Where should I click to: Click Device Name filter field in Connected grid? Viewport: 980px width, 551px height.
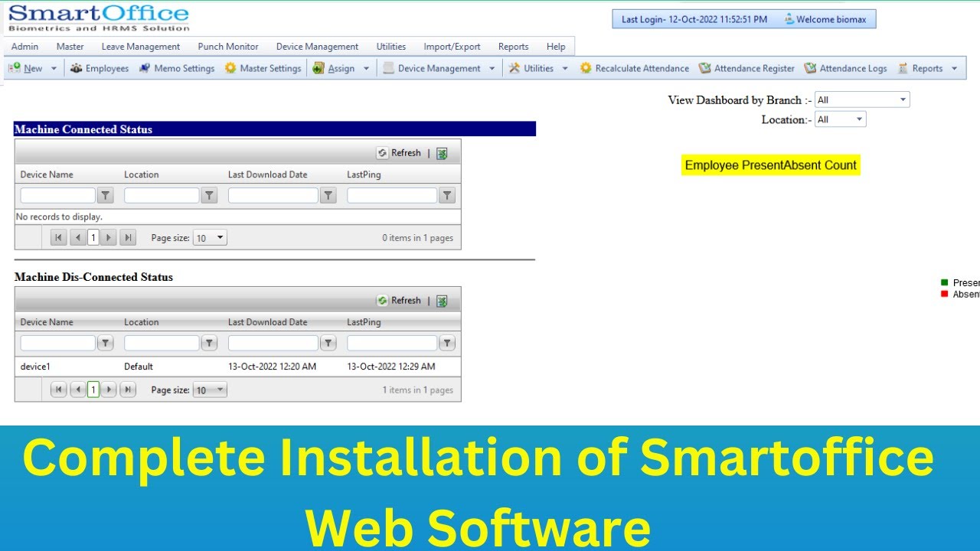point(58,196)
